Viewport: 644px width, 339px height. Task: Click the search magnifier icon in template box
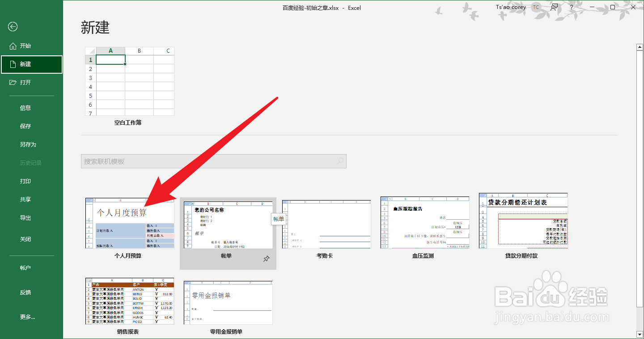tap(340, 161)
